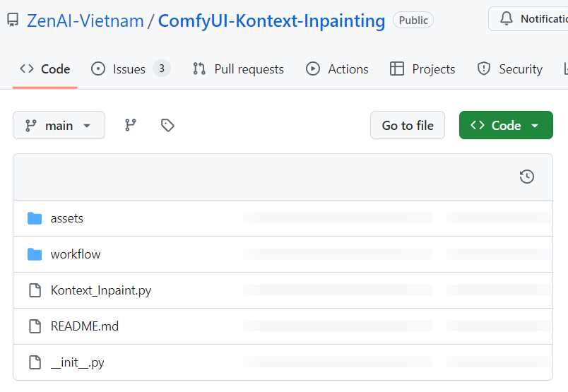Open the Projects tab
568x392 pixels.
(x=422, y=69)
